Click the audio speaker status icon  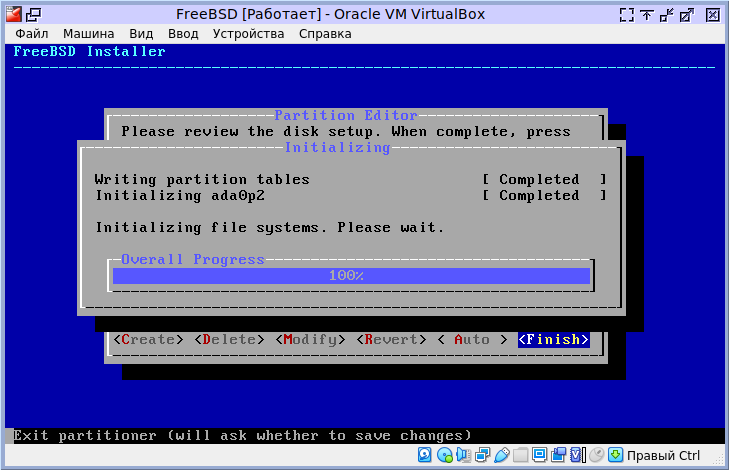(x=464, y=455)
